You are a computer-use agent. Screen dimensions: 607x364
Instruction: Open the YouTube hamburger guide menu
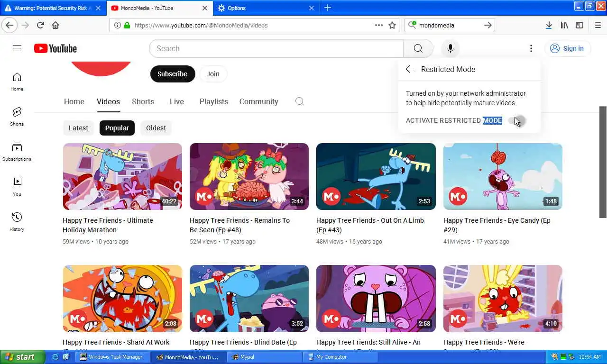pyautogui.click(x=17, y=48)
